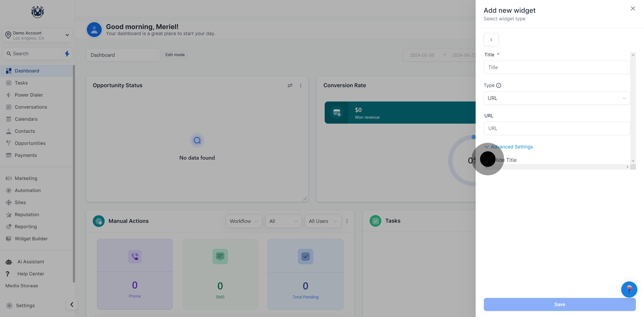Click the Phone manual actions icon
Viewport: 644px width, 317px height.
[135, 256]
